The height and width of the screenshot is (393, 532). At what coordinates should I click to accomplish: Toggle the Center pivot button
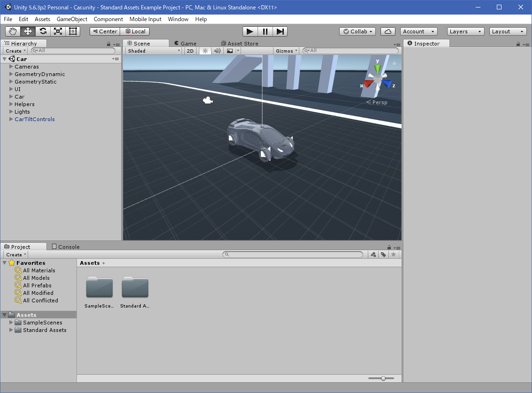pyautogui.click(x=105, y=31)
